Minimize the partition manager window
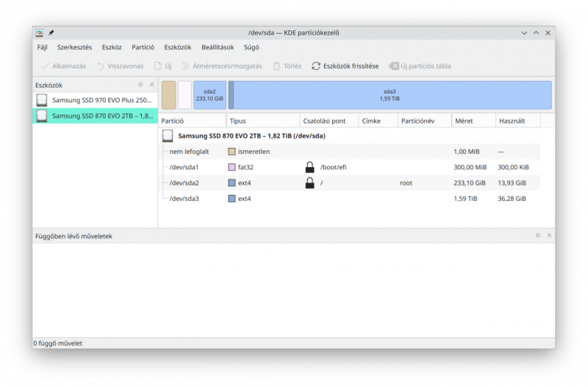 pos(524,33)
